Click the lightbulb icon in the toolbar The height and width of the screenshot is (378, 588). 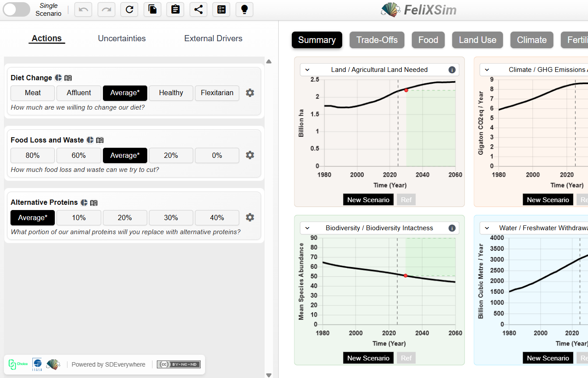[244, 9]
